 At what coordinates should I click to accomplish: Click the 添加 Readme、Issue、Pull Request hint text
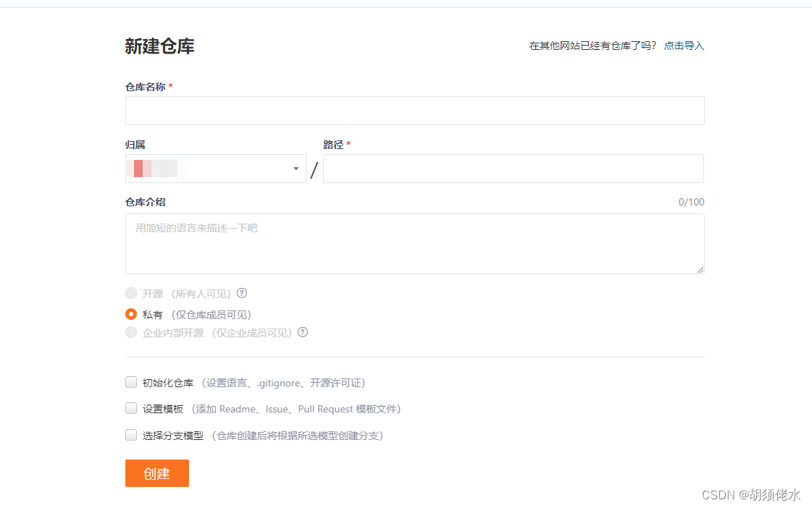296,409
